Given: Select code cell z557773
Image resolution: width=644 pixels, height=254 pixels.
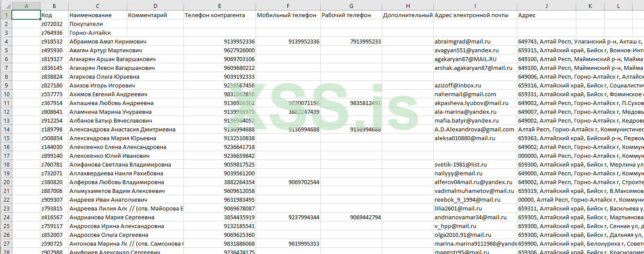Looking at the screenshot, I should pyautogui.click(x=54, y=94).
